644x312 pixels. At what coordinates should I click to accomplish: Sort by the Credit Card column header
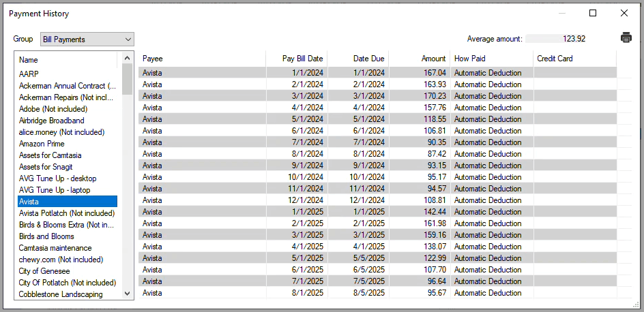575,59
